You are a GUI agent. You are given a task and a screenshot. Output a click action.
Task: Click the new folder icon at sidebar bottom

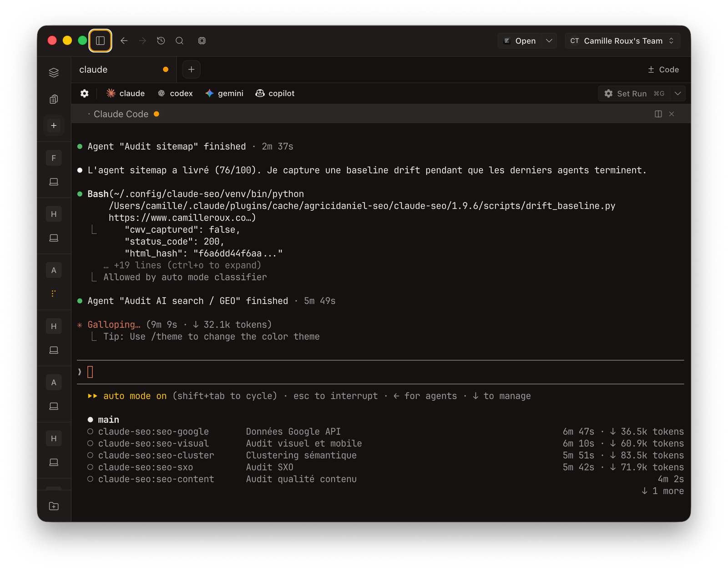(54, 506)
